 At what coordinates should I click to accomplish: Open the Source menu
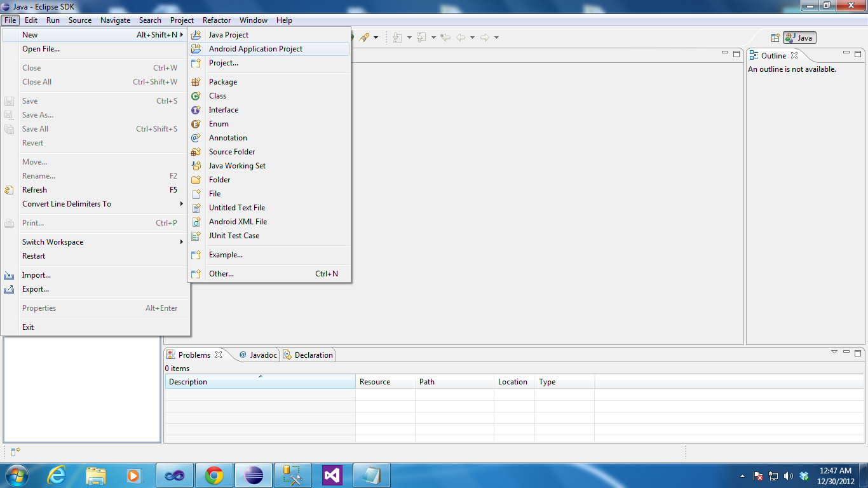[80, 20]
